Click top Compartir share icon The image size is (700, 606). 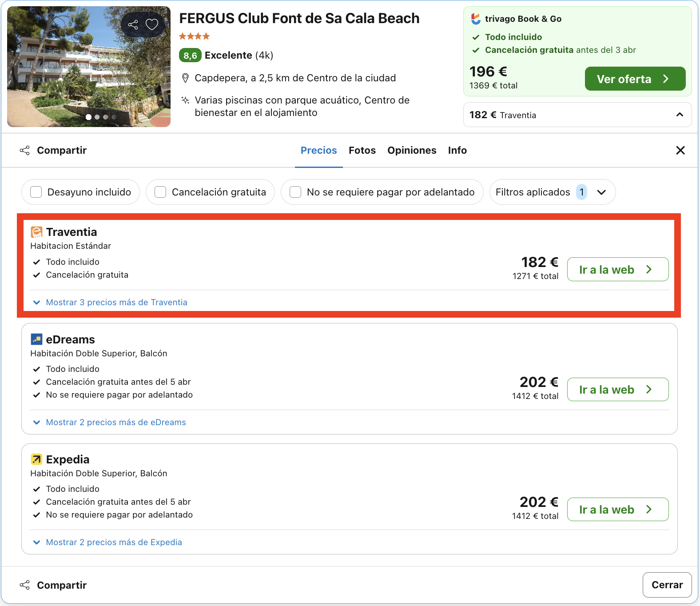click(25, 150)
